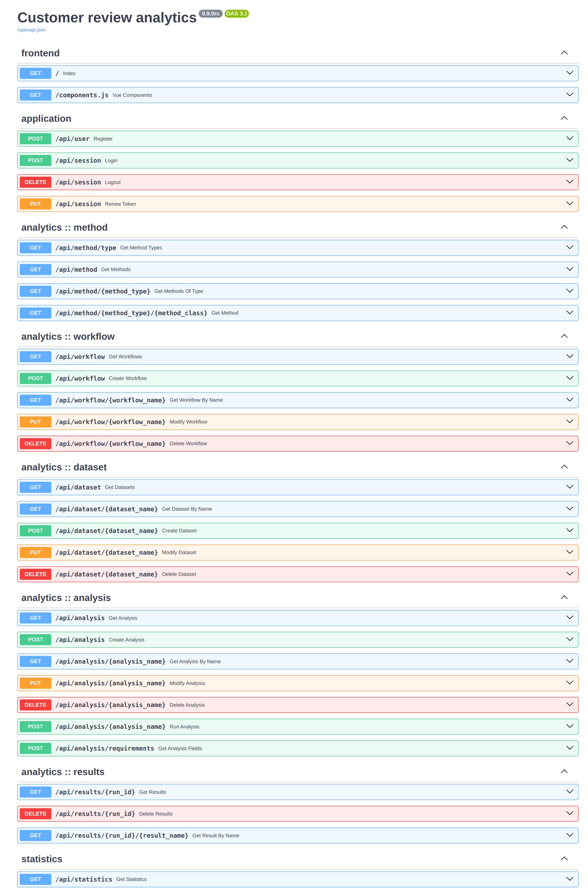The width and height of the screenshot is (588, 894).
Task: Collapse the analytics :: workflow section arrow
Action: click(x=563, y=336)
